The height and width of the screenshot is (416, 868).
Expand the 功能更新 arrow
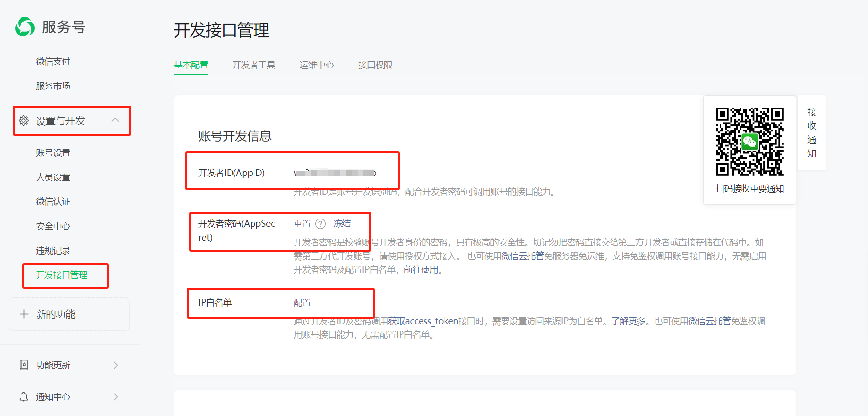click(x=116, y=365)
